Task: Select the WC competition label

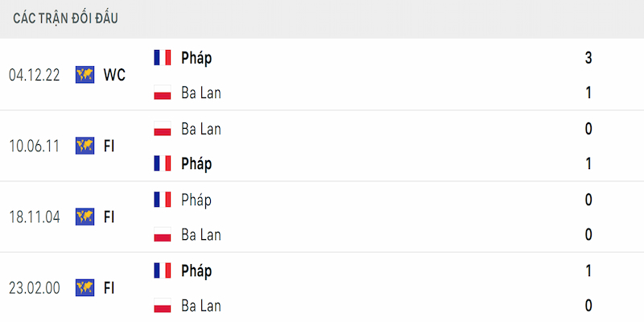Action: [x=114, y=75]
